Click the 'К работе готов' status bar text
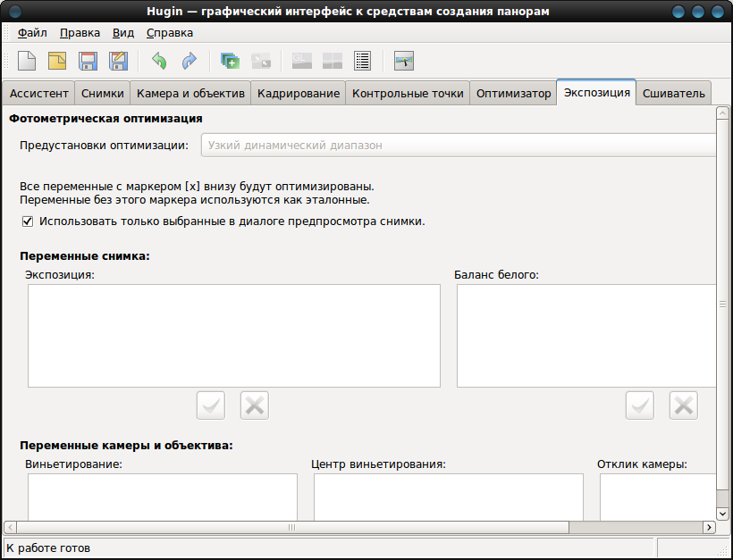Screen dimensions: 733x560 48,548
